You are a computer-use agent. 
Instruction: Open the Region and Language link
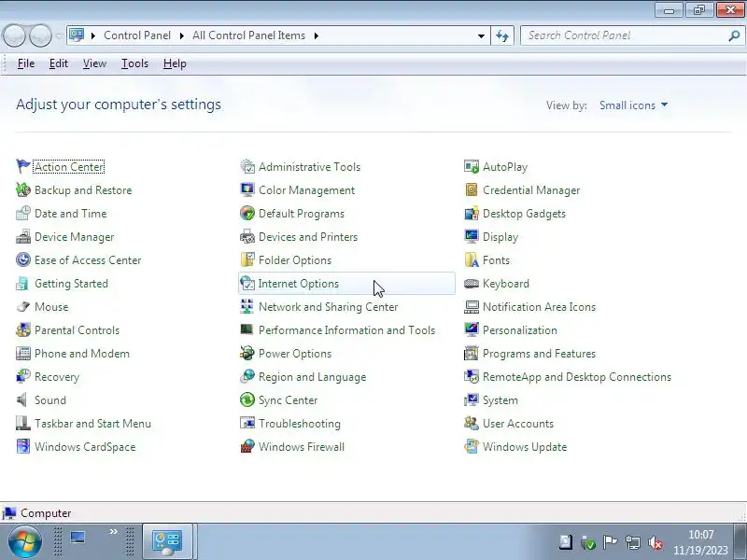[313, 377]
